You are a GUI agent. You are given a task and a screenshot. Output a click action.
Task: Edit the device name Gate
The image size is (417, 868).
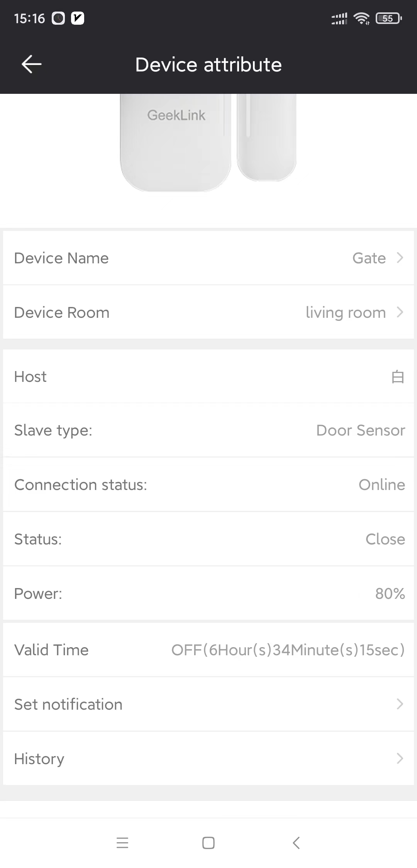[x=369, y=258]
